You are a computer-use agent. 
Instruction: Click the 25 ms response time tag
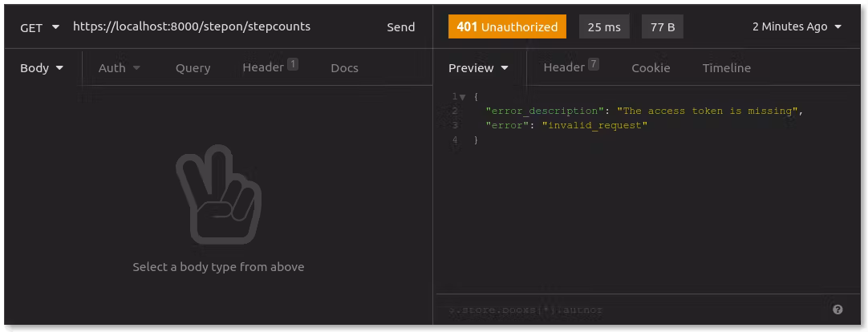(604, 26)
